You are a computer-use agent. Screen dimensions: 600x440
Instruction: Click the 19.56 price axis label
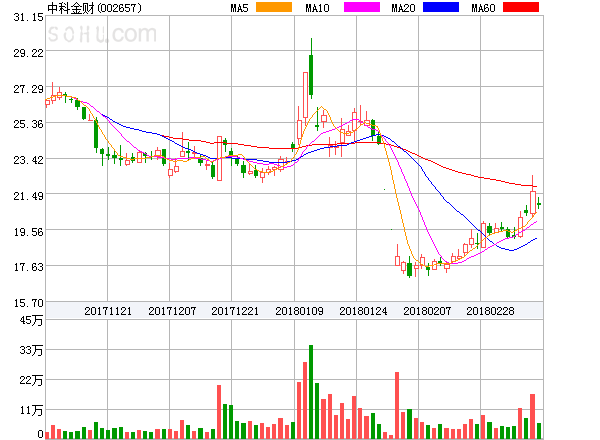tap(28, 232)
